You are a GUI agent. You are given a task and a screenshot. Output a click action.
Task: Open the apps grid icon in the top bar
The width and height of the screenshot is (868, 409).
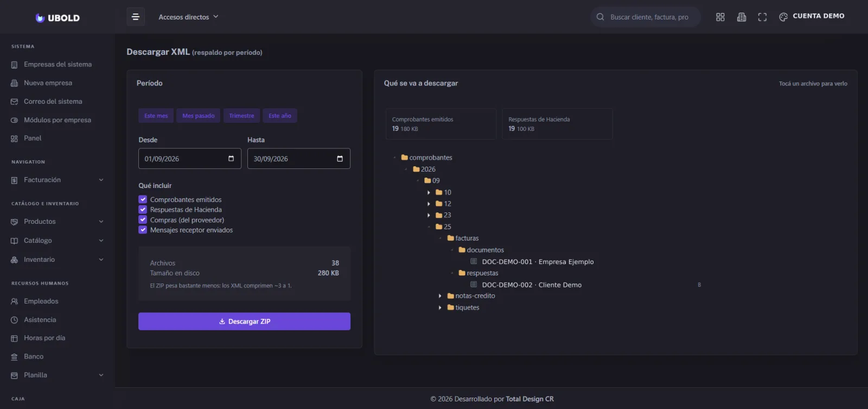point(720,17)
